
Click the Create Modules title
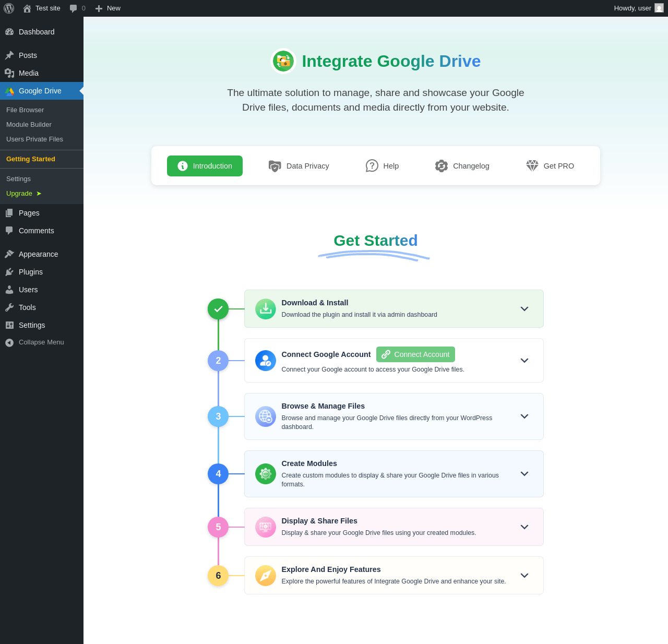[x=309, y=463]
